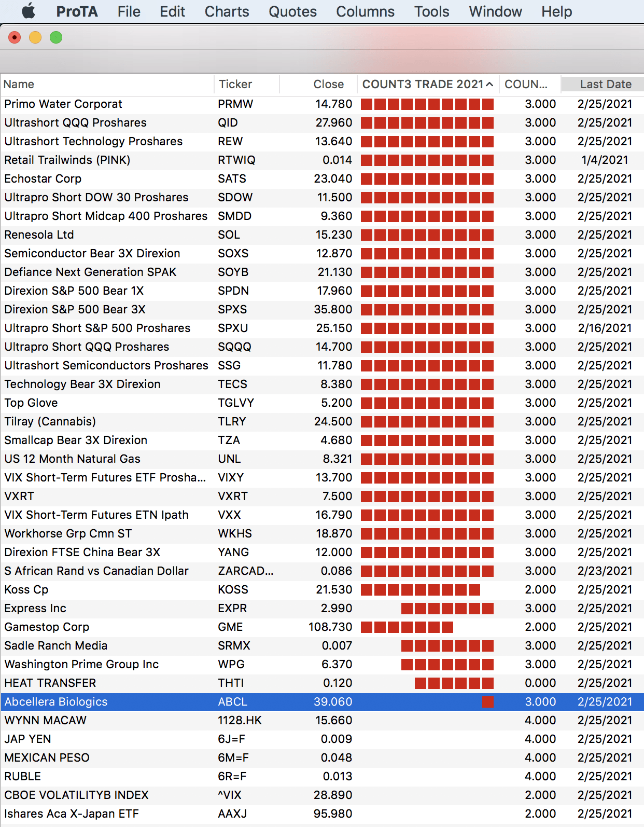644x827 pixels.
Task: Click the 2/16/2021 date for SPXU
Action: point(605,328)
